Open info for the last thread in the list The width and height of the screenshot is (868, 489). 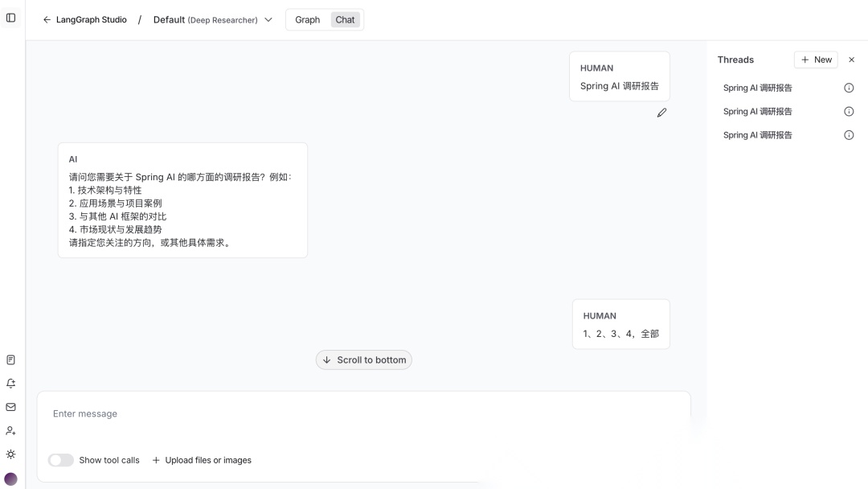[x=849, y=134]
